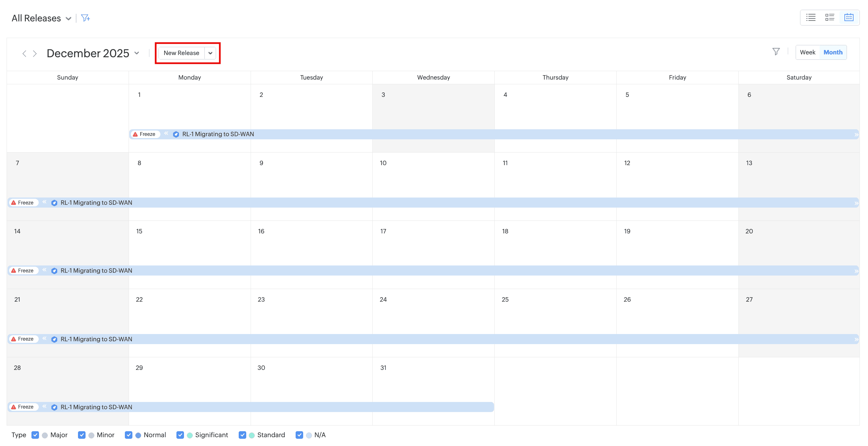Uncheck the Major type checkbox

(x=35, y=435)
